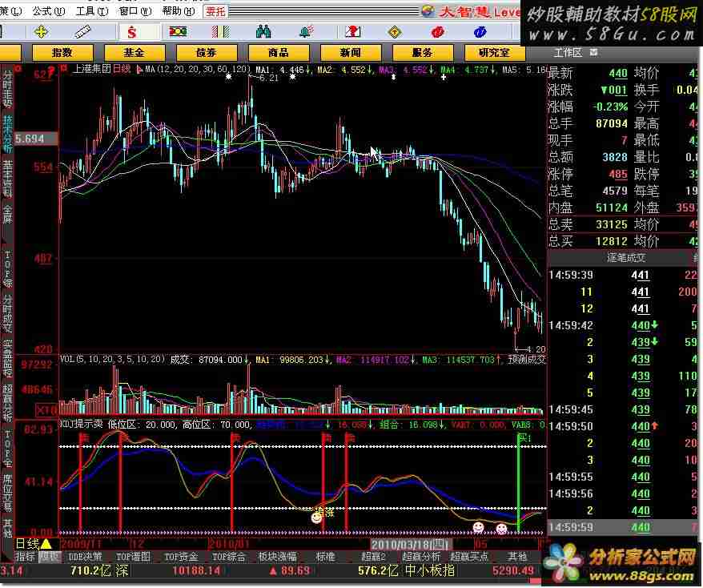The image size is (703, 588).
Task: Click the small dropdown icon beside 工作区
Action: (x=594, y=53)
